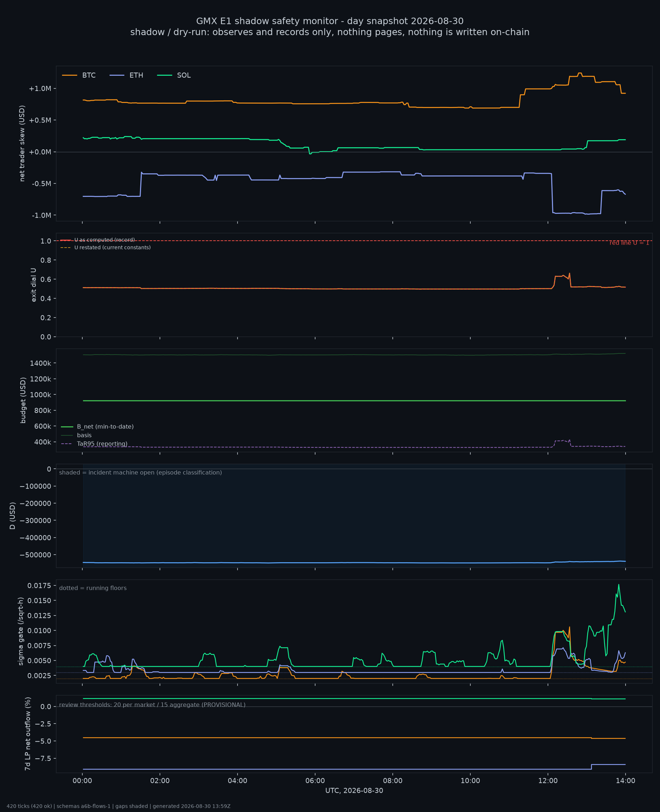Image resolution: width=660 pixels, height=812 pixels.
Task: Click the 0.6 tick on exit dial axis
Action: pyautogui.click(x=46, y=279)
